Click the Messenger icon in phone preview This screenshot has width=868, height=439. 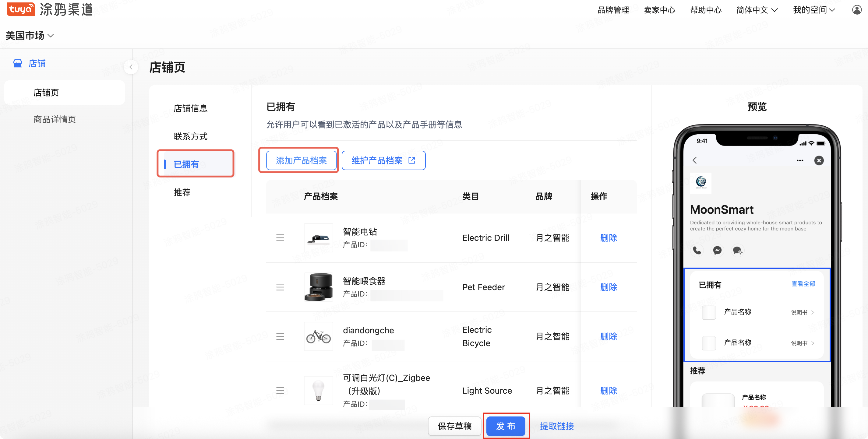[717, 250]
